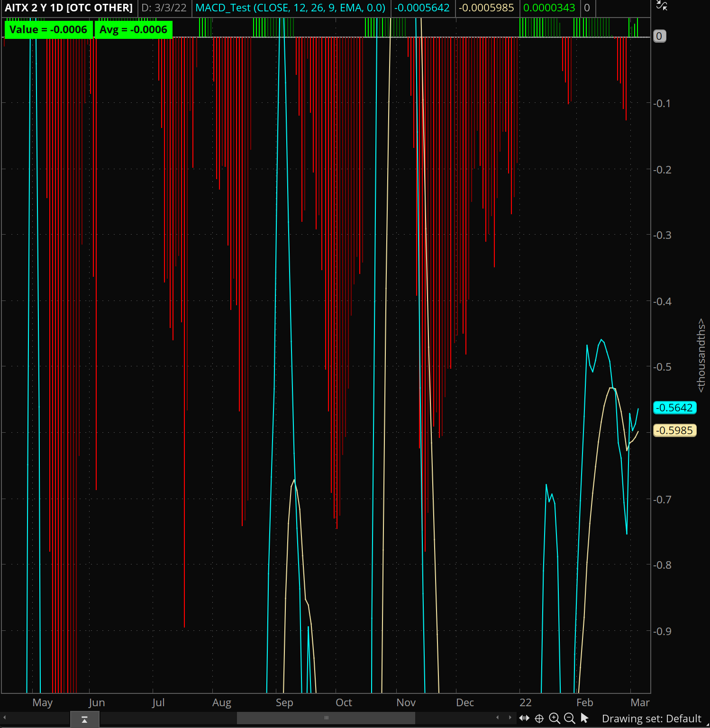Image resolution: width=710 pixels, height=728 pixels.
Task: Click the May label on time axis
Action: [43, 702]
